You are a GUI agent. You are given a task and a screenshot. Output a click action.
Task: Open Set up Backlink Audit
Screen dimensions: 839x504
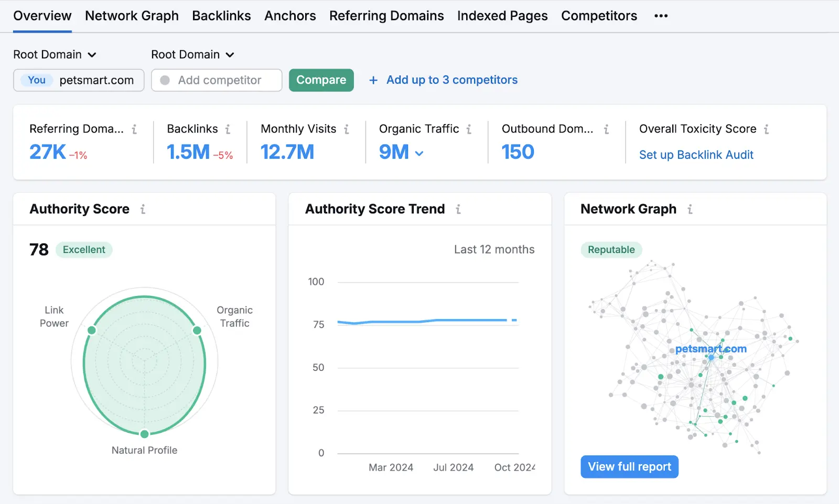696,155
